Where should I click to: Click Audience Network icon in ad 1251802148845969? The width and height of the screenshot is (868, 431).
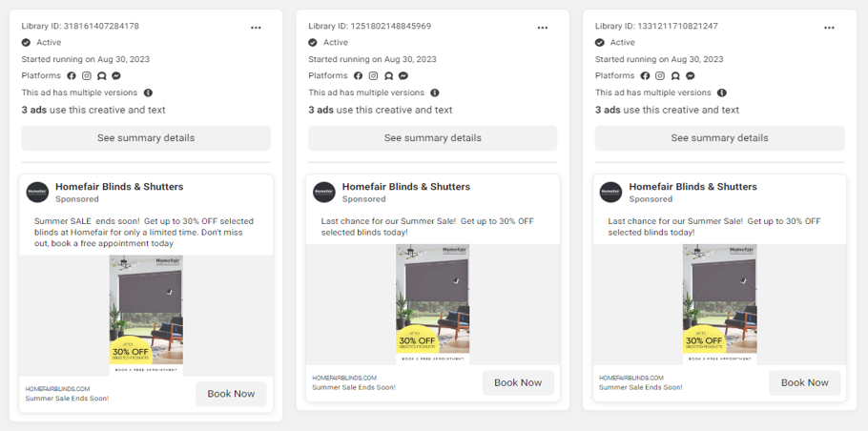coord(388,75)
